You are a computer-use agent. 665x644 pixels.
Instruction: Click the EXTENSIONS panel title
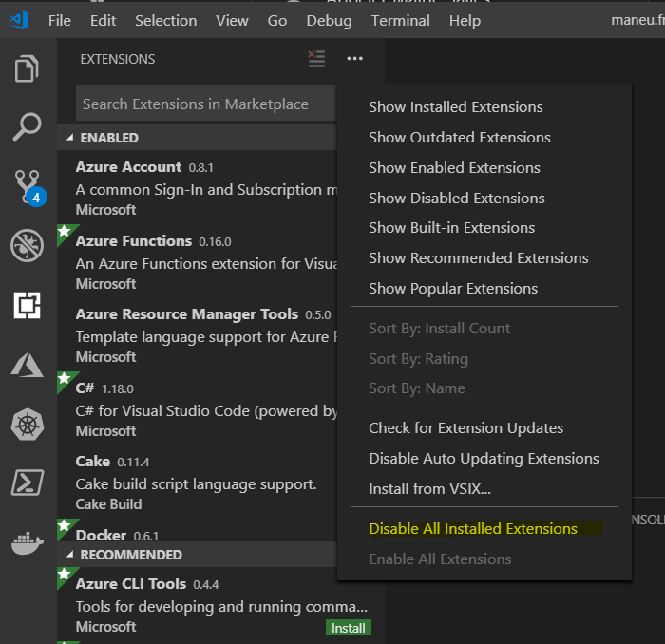(x=118, y=59)
